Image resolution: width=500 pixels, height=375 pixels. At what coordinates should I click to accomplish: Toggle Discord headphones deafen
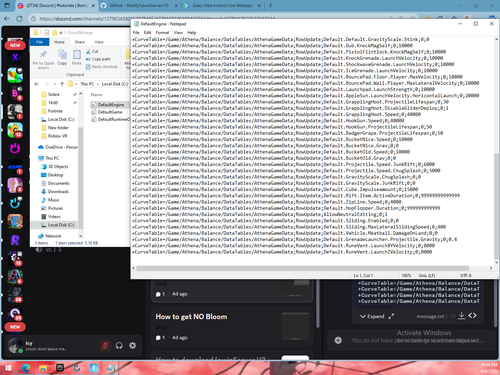coord(119,345)
